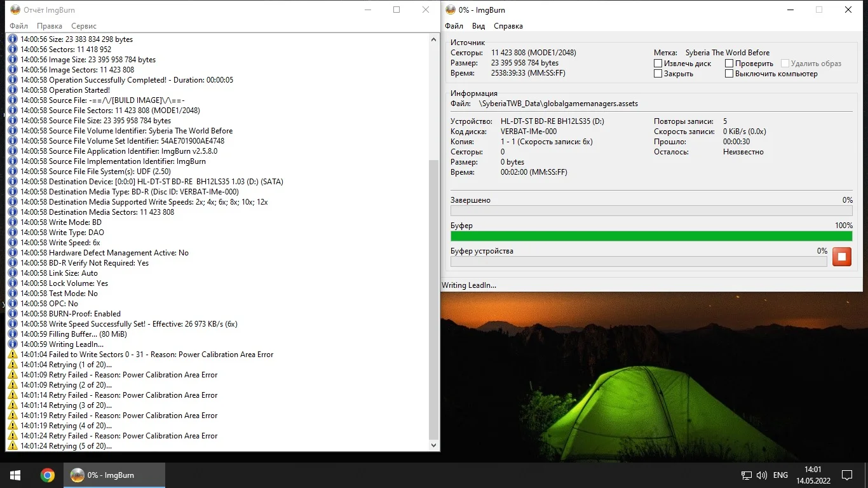
Task: Click the file path '\SyberiaTWB_Data\globalgamemanagers.assets'
Action: [559, 104]
